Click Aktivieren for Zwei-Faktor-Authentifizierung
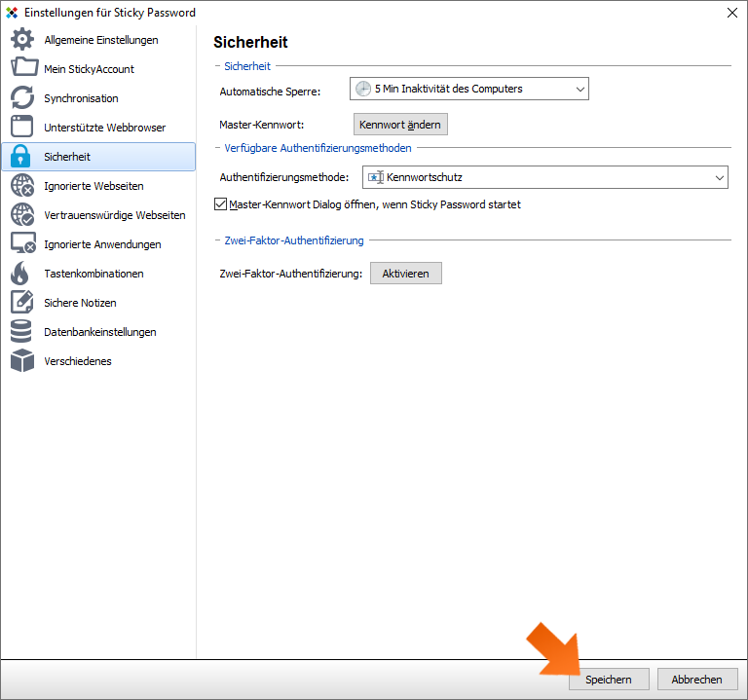Image resolution: width=748 pixels, height=700 pixels. 406,274
